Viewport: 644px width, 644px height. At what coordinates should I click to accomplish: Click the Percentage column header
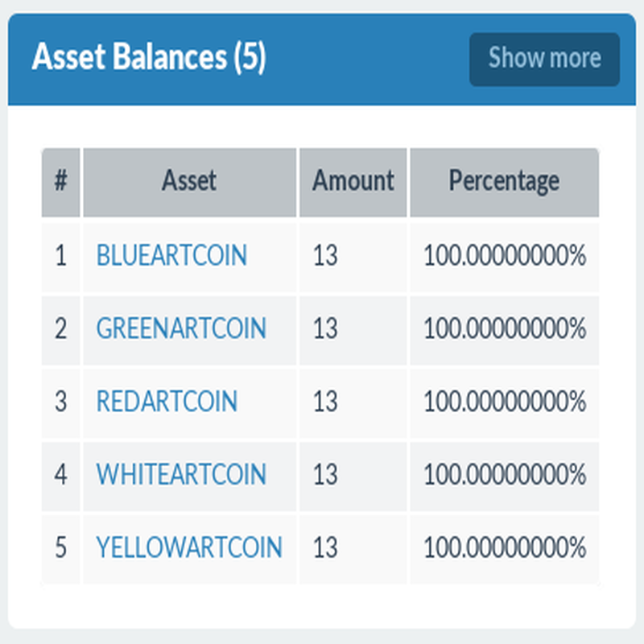[x=505, y=182]
